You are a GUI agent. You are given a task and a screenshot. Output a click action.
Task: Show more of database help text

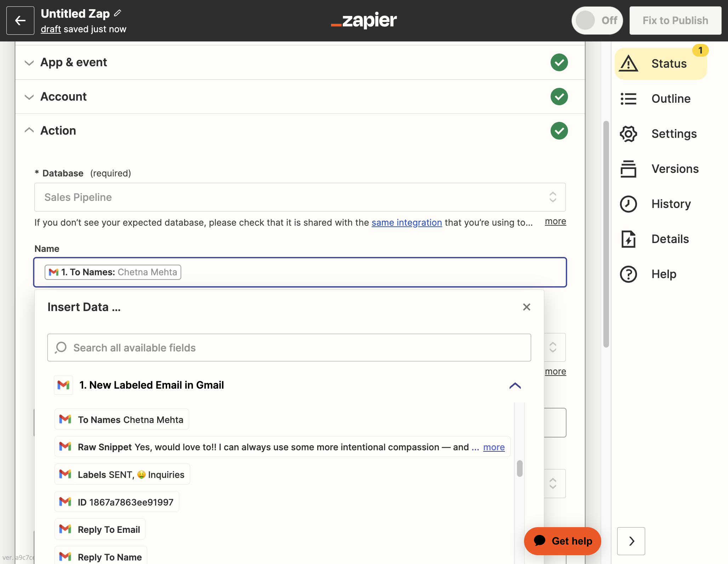tap(555, 221)
